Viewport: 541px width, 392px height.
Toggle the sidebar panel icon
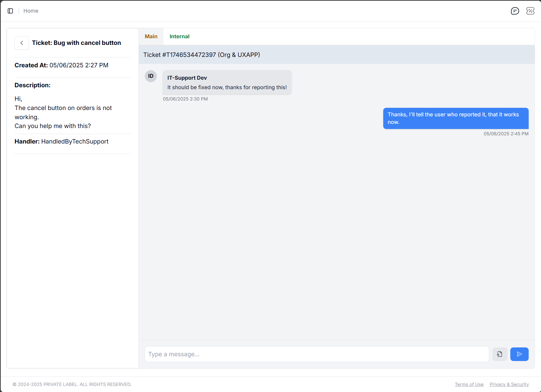tap(10, 11)
